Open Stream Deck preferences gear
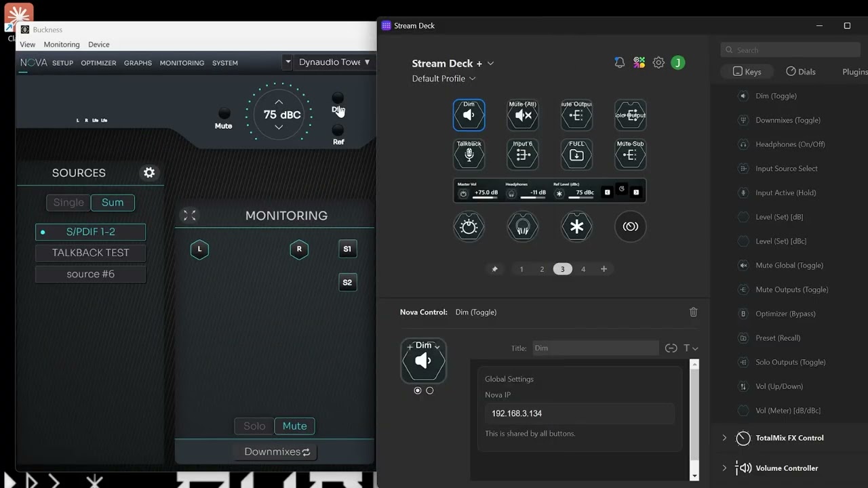This screenshot has width=868, height=488. click(x=658, y=62)
